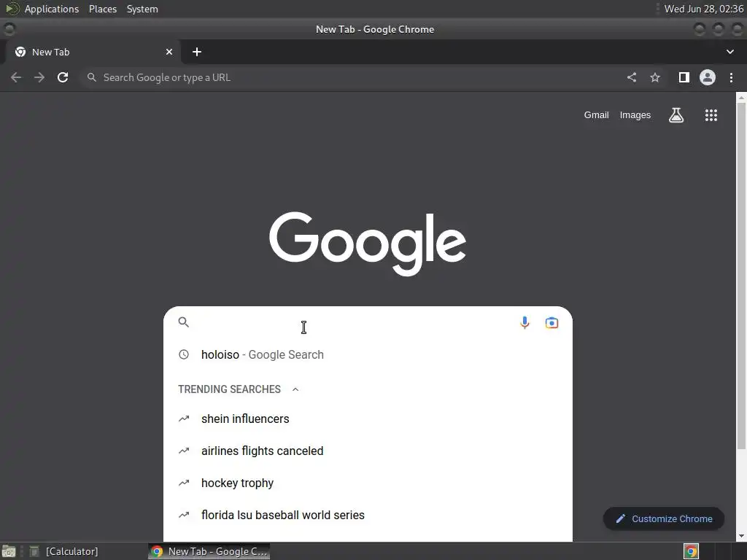
Task: Bookmark this tab with the star icon
Action: point(655,77)
